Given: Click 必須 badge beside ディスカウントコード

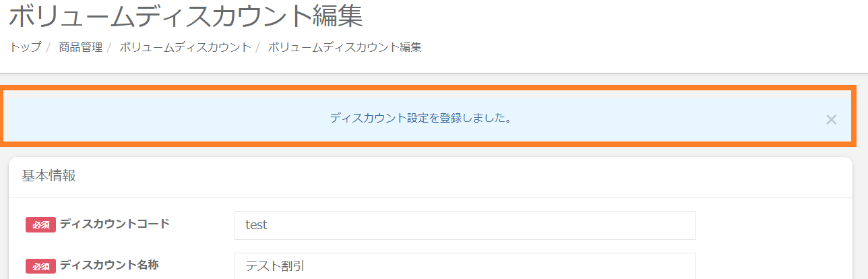Looking at the screenshot, I should pos(40,225).
